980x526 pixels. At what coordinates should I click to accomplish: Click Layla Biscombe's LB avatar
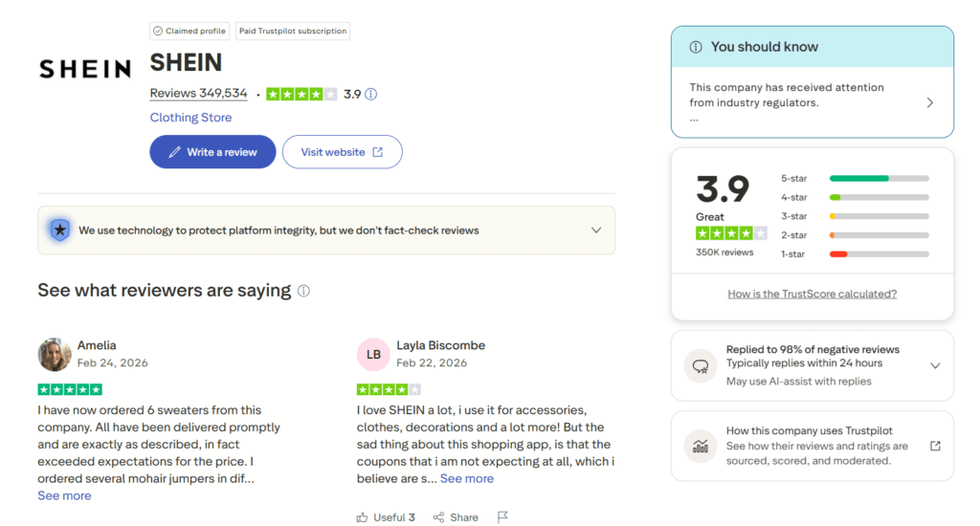click(373, 354)
